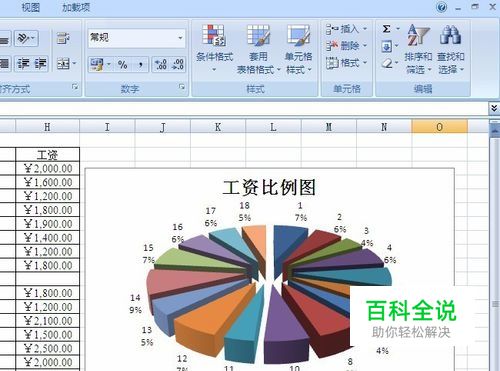This screenshot has height=371, width=500.
Task: Open the 加载项 ribbon tab
Action: pos(76,7)
